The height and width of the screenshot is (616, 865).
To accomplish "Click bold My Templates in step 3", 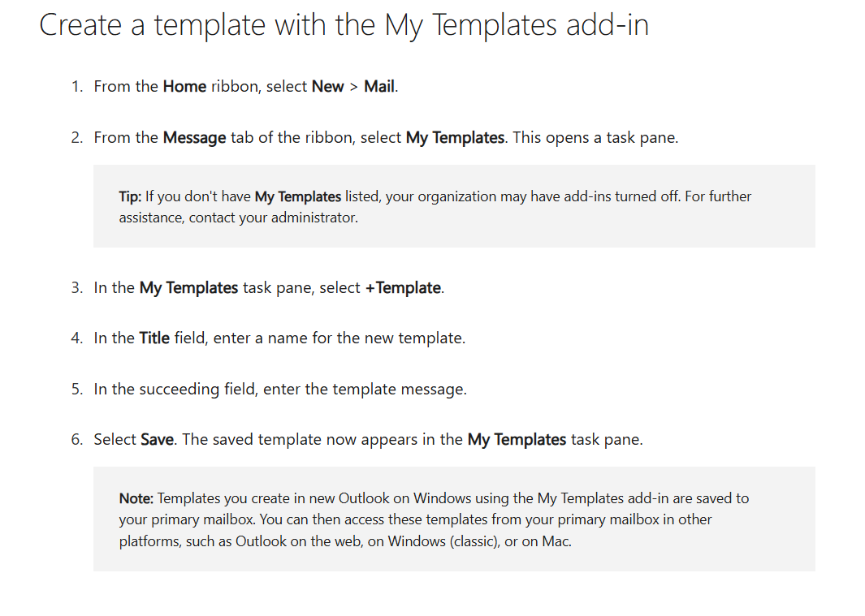I will (188, 288).
